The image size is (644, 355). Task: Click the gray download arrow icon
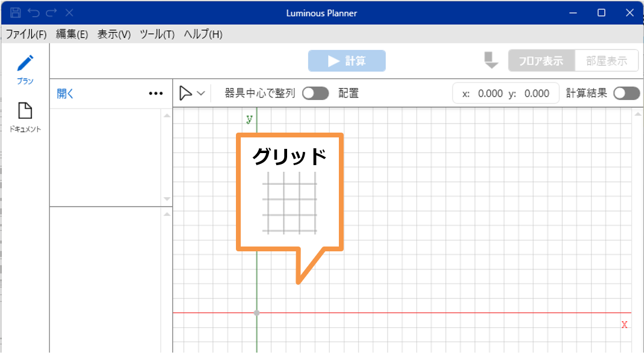coord(491,60)
